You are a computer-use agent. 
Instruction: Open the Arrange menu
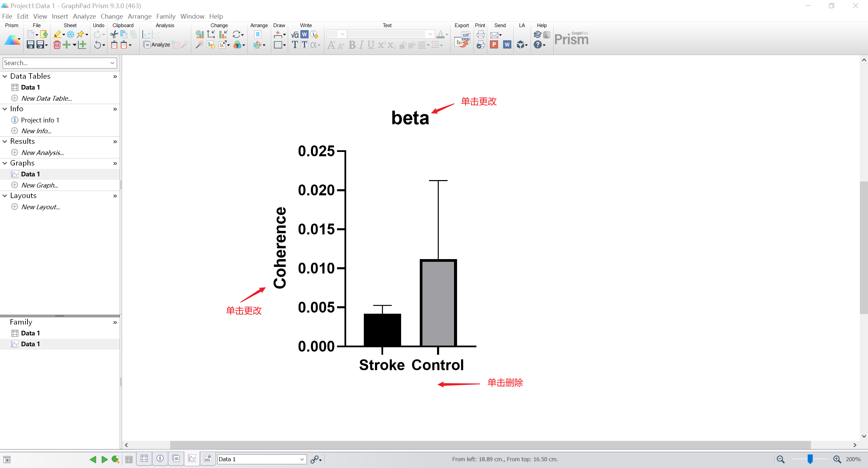pyautogui.click(x=139, y=16)
